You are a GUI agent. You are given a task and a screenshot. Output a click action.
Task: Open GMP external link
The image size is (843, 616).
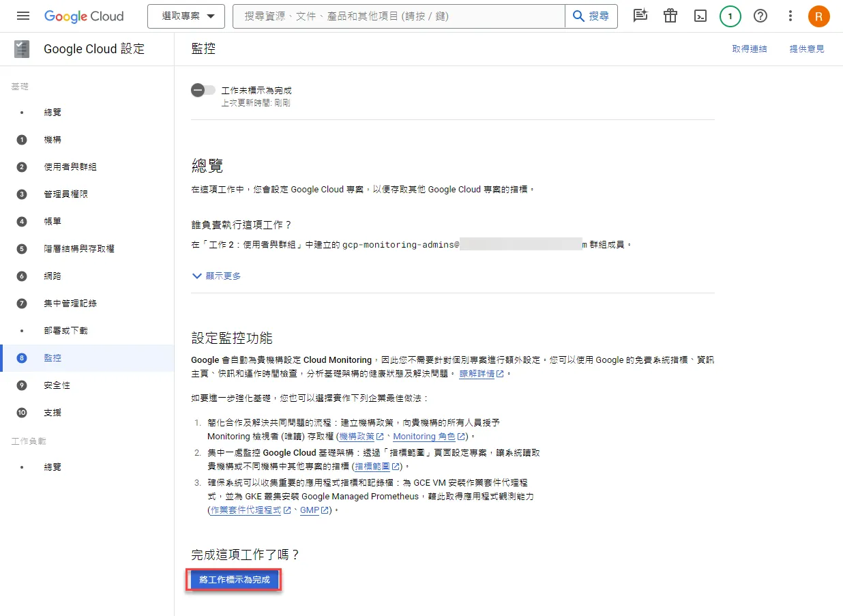[315, 510]
